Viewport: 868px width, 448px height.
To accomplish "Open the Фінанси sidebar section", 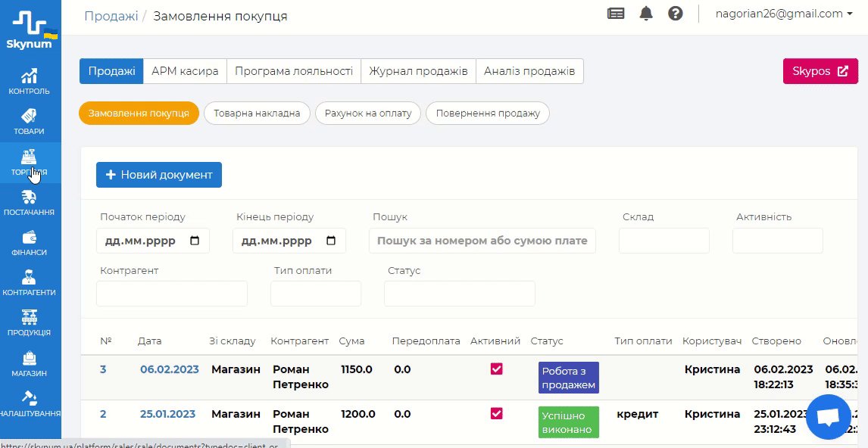I will tap(30, 244).
